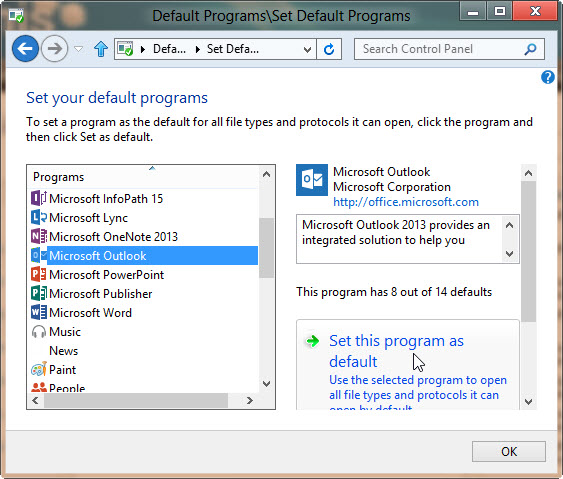This screenshot has width=563, height=479.
Task: Click details pane scroll up arrow
Action: [x=528, y=173]
